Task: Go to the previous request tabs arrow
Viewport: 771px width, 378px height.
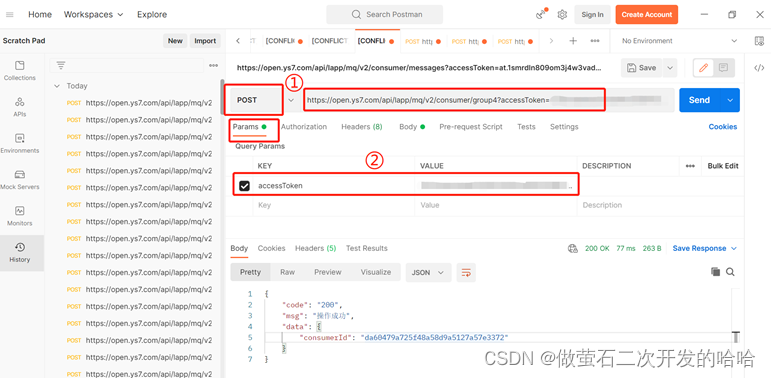Action: [238, 41]
